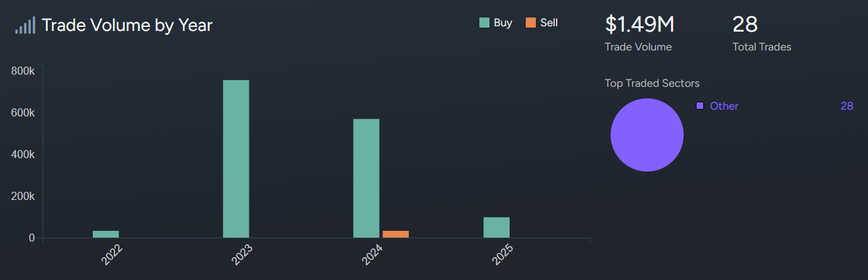Click the purple Other legend square

[700, 106]
